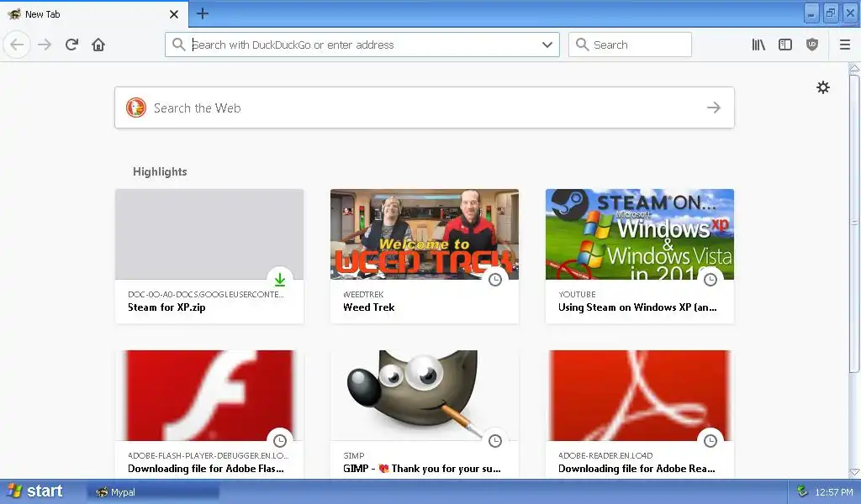861x504 pixels.
Task: Expand the address bar history dropdown
Action: click(x=547, y=45)
